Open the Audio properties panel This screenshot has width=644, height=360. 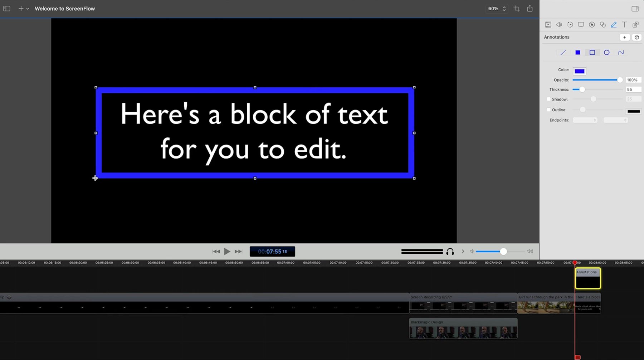click(x=559, y=24)
